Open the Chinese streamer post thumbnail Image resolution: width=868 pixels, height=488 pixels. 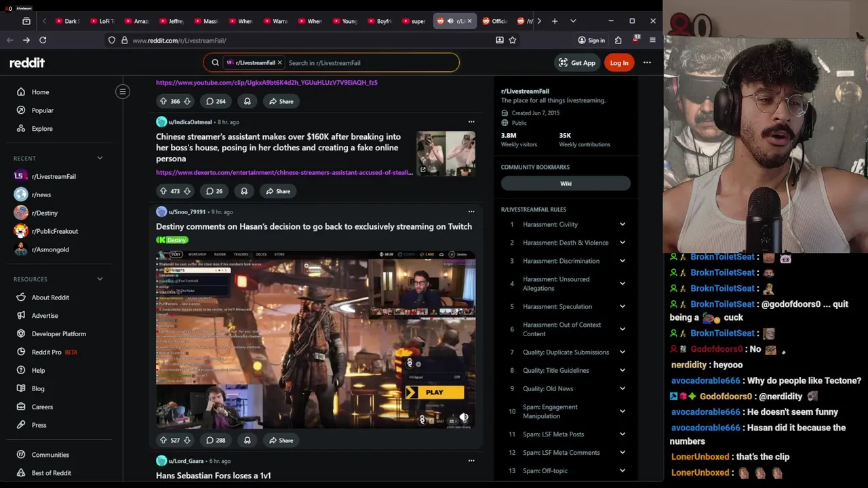point(446,154)
